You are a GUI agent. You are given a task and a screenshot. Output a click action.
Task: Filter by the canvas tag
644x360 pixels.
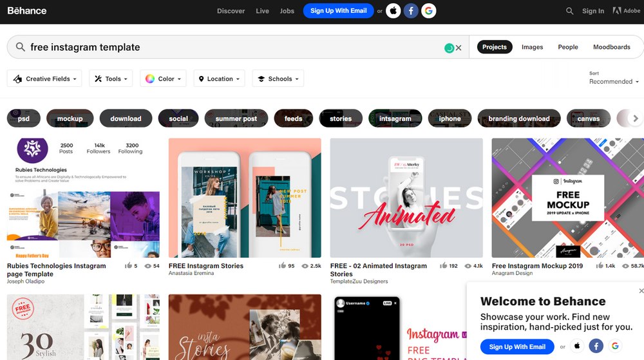point(589,118)
